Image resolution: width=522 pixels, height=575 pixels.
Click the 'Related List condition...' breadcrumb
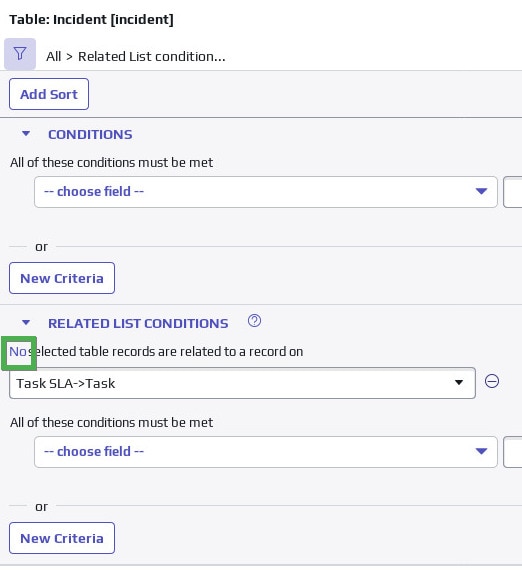(x=152, y=56)
